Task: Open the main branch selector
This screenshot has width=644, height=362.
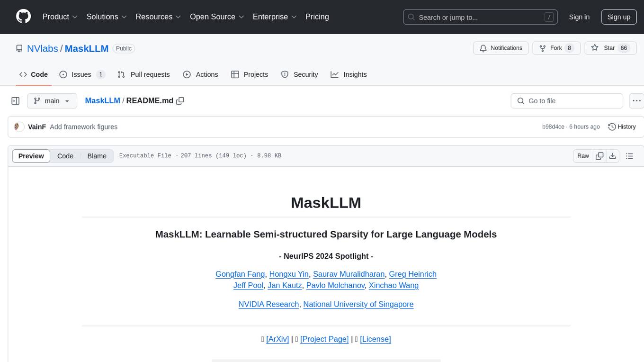Action: coord(52,101)
